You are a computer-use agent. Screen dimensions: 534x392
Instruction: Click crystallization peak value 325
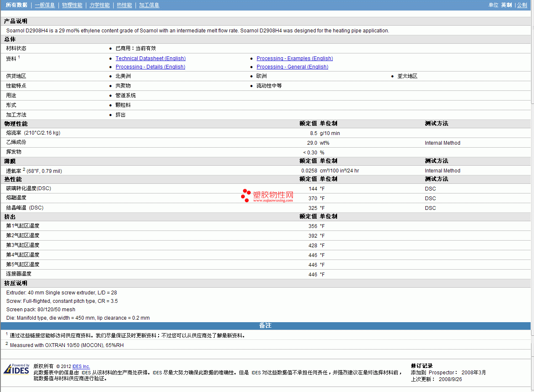[313, 208]
